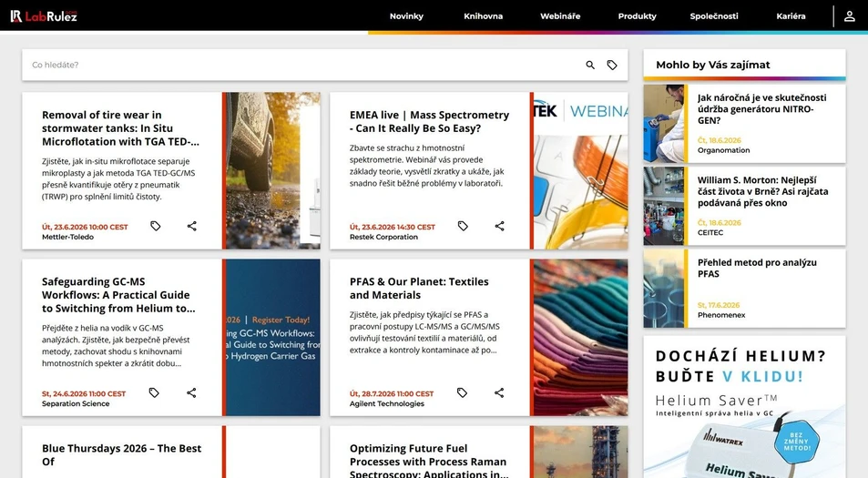Open 'Safeguarding GC-MS Workflows' title
The height and width of the screenshot is (478, 868).
coord(118,295)
